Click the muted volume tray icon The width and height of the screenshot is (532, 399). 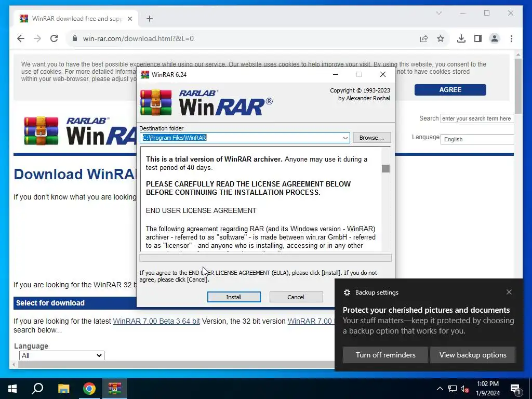coord(464,389)
